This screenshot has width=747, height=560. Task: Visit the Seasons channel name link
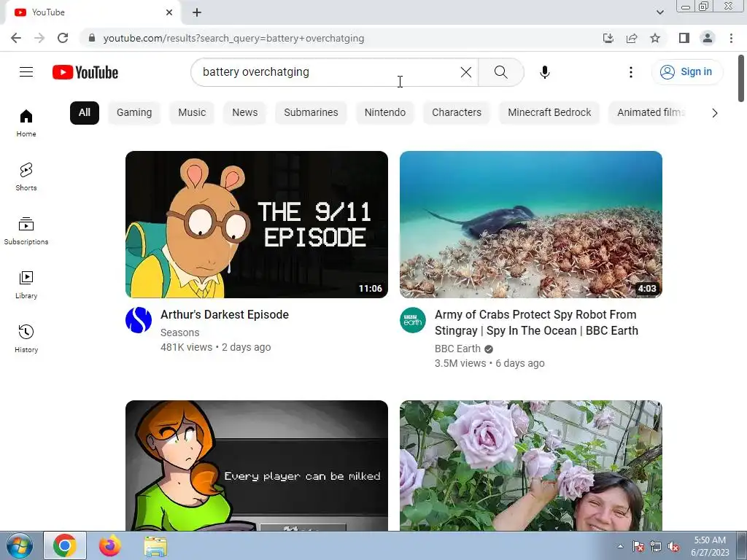179,332
